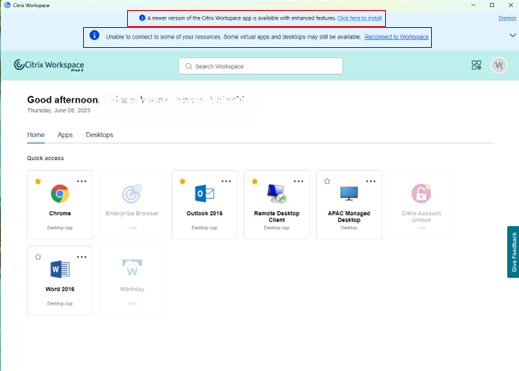Click the Reconnect to Workspace link
The width and height of the screenshot is (519, 371).
coord(396,37)
